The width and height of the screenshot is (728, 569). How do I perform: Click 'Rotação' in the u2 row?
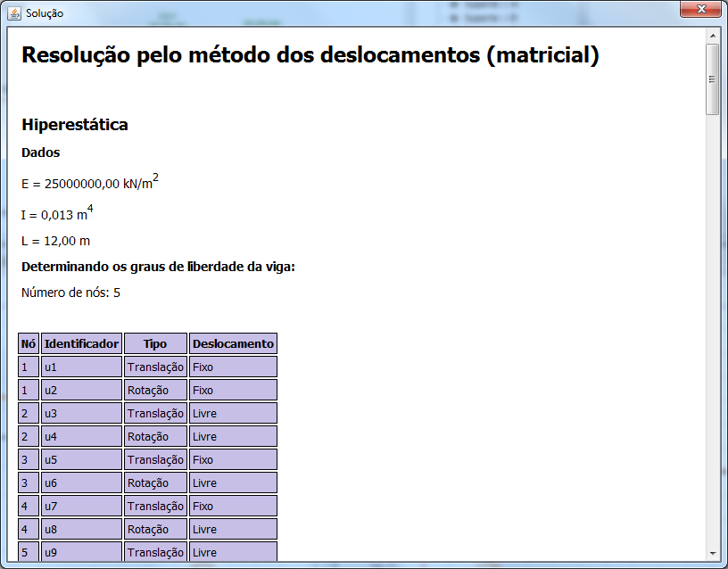155,390
